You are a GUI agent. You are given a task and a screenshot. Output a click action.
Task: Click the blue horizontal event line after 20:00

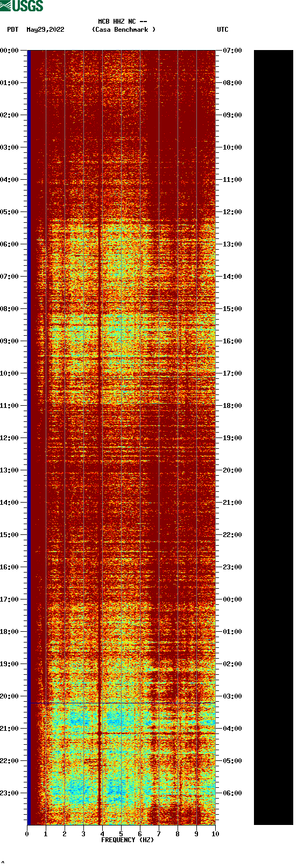coord(121,703)
